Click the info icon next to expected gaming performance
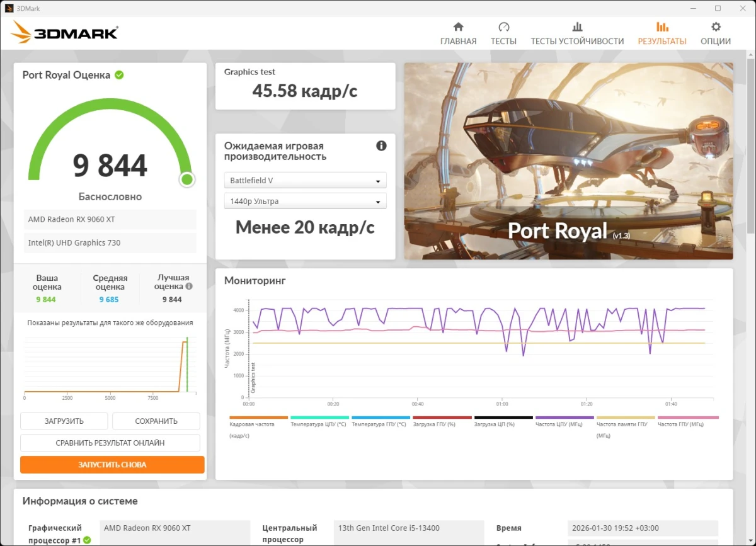Screen dimensions: 756x546 click(x=381, y=145)
